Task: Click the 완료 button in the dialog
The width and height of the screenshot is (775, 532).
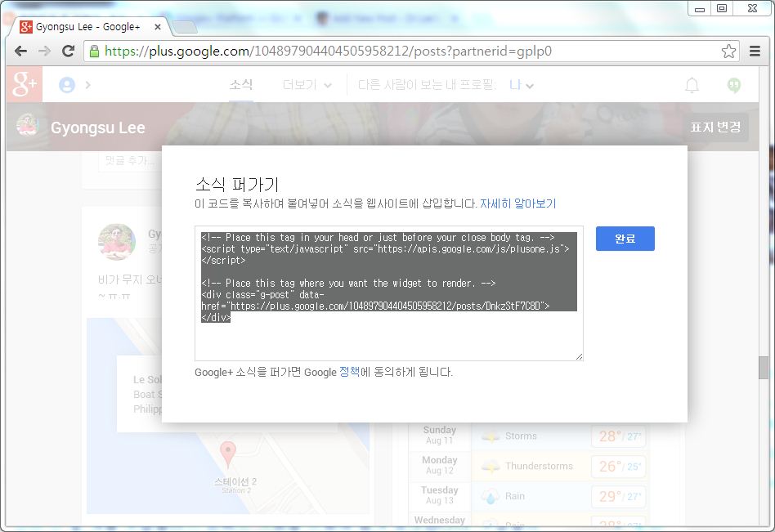Action: [x=625, y=239]
